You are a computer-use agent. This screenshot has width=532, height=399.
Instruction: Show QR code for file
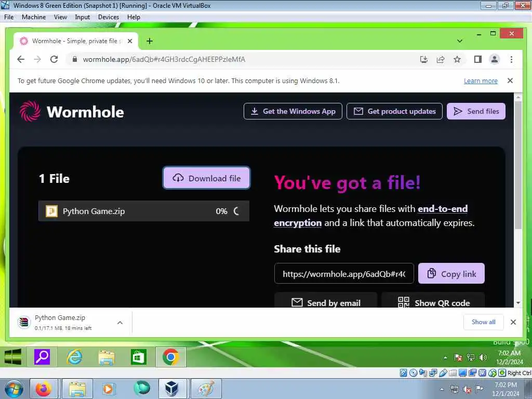pos(433,301)
